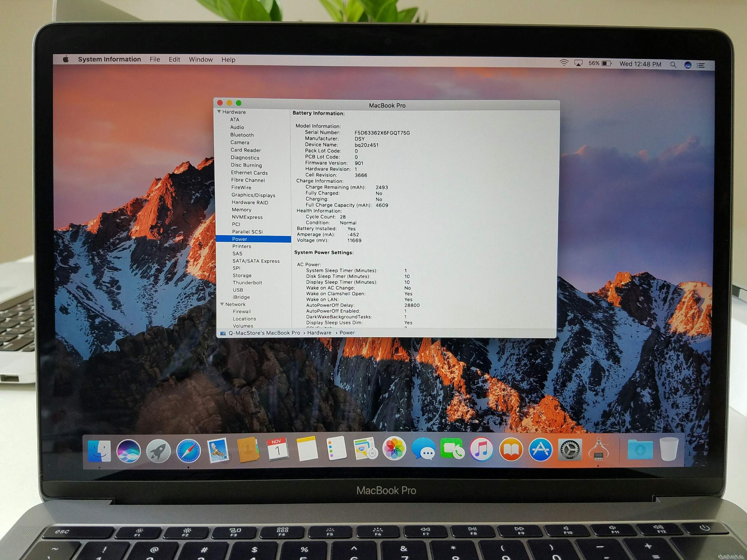Open the Wi-Fi status menu
The width and height of the screenshot is (747, 560).
click(x=564, y=63)
